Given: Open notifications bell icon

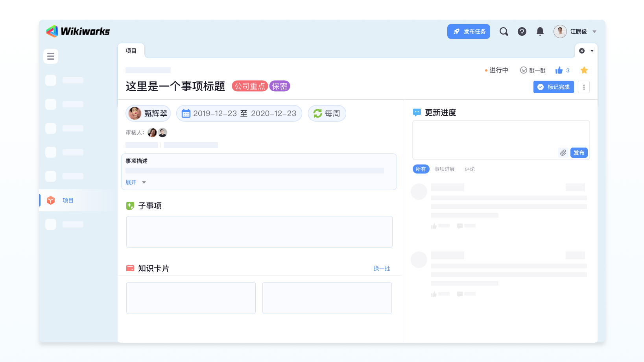Looking at the screenshot, I should [x=540, y=31].
